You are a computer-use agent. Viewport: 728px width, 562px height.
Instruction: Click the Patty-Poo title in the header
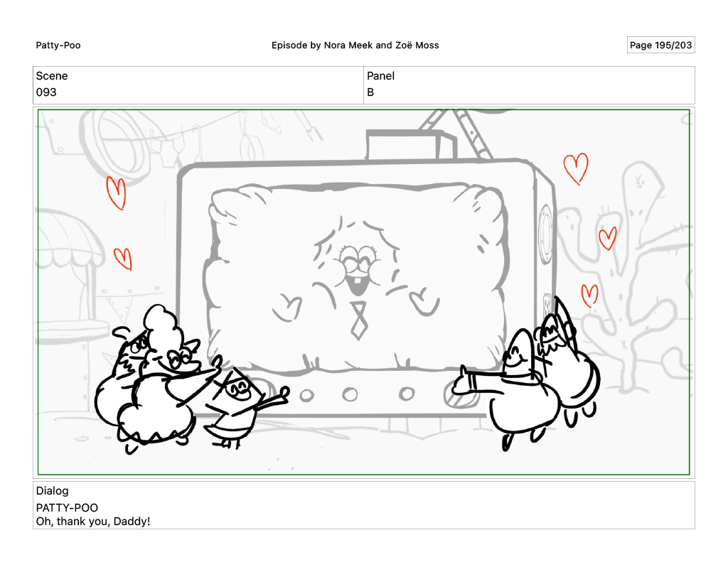pyautogui.click(x=58, y=45)
